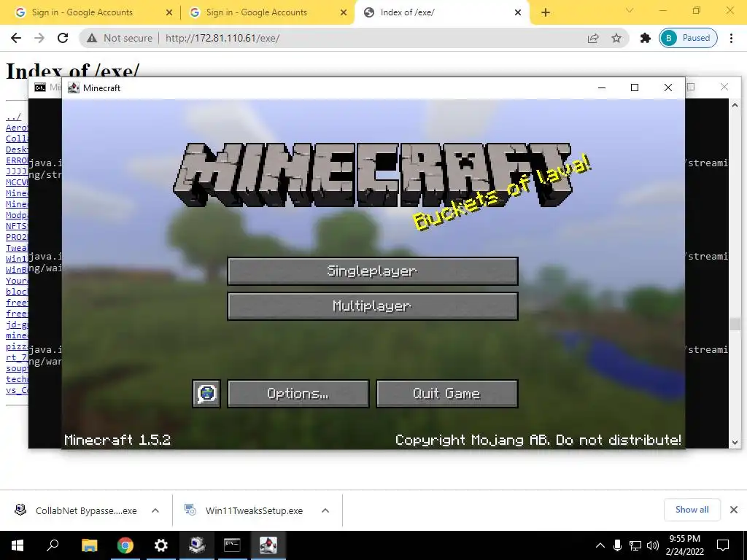
Task: Expand CollabNet Bypasse download options
Action: click(155, 510)
